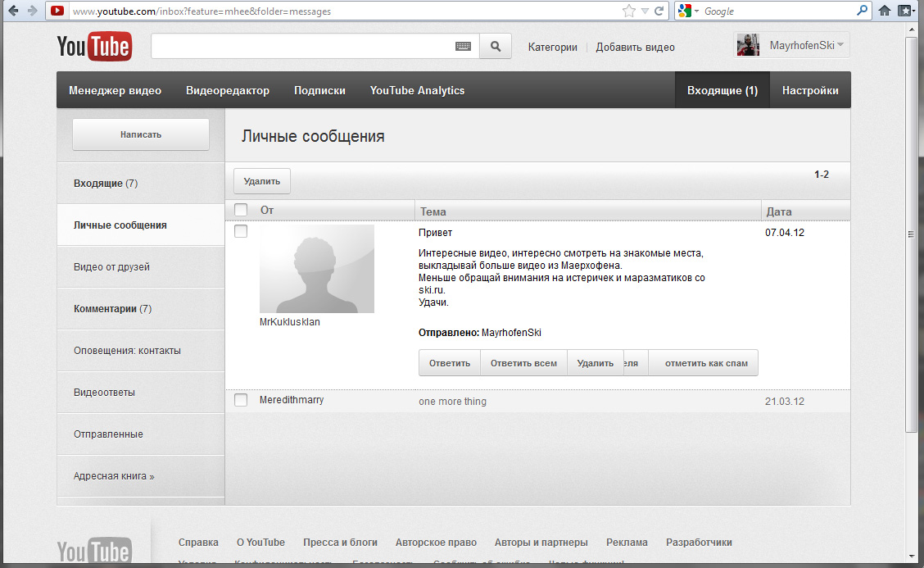
Task: Expand the MayrhofenSki account menu arrow
Action: [x=840, y=45]
